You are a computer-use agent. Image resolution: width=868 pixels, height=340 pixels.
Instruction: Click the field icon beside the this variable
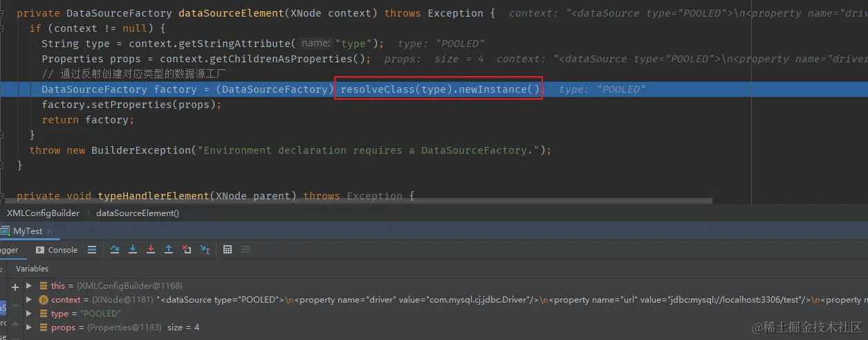coord(44,286)
